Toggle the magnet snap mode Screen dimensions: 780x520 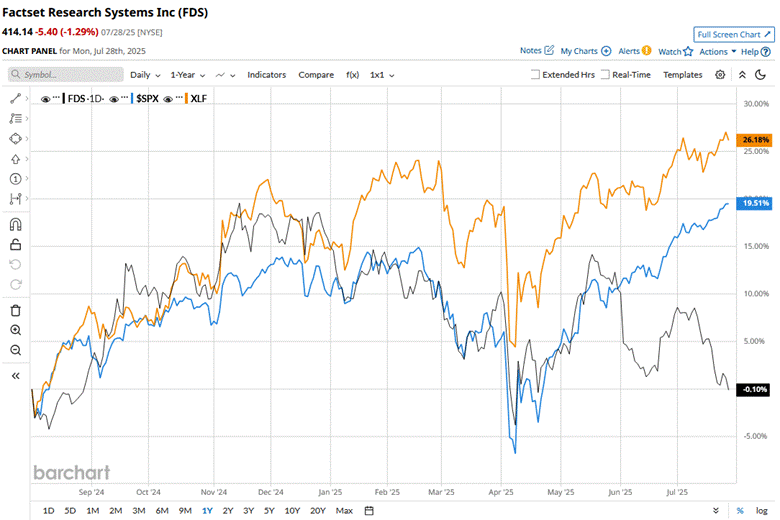click(x=15, y=225)
